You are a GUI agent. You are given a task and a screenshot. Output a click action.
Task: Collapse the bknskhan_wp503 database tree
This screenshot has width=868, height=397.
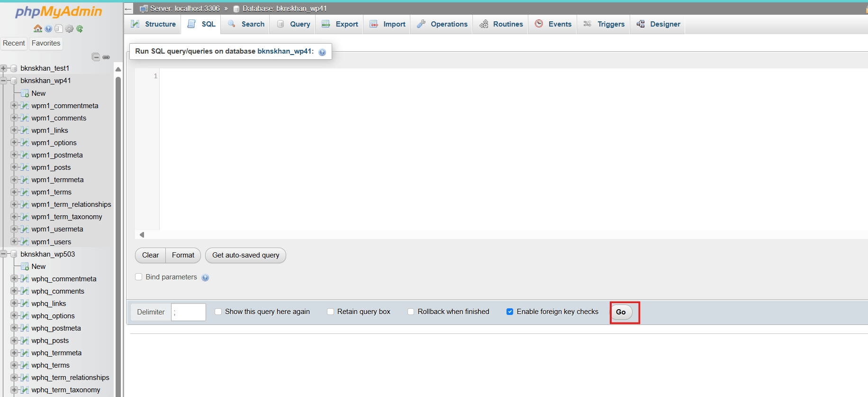coord(4,254)
